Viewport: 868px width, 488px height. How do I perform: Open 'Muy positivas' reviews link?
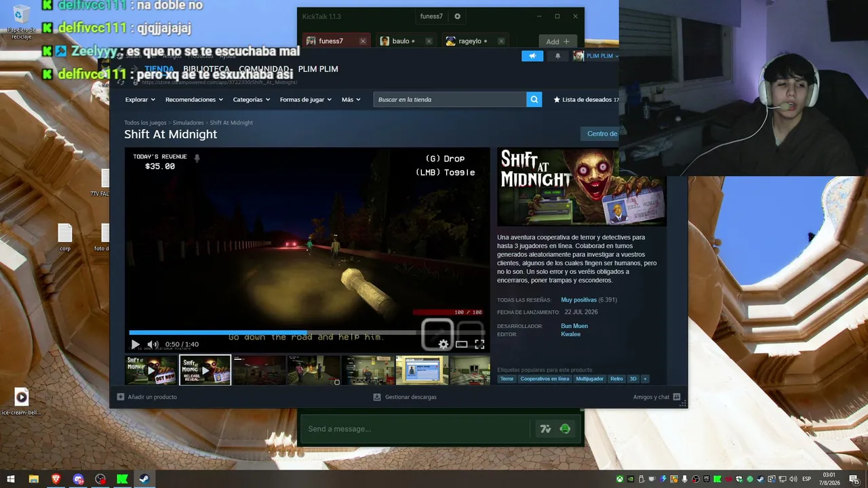tap(579, 300)
